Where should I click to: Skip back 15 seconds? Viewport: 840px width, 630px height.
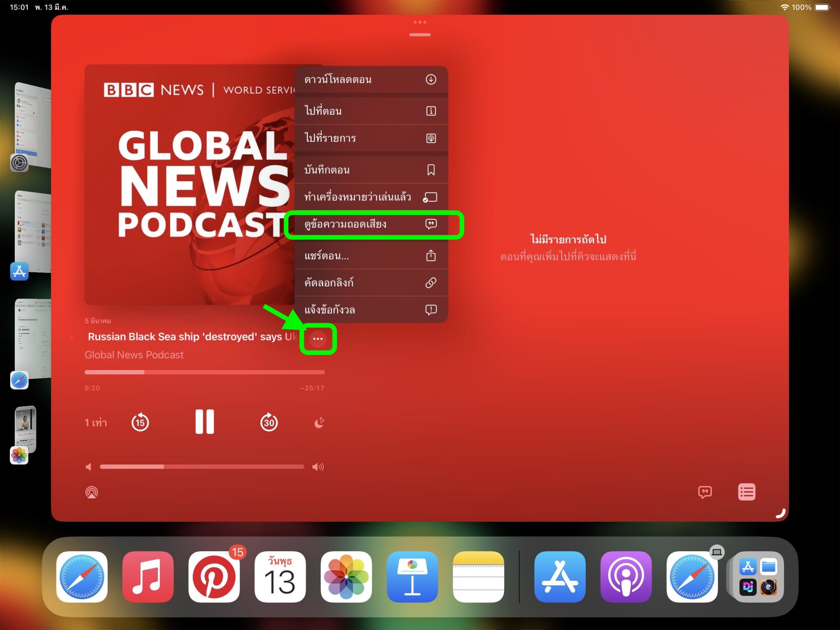[140, 422]
